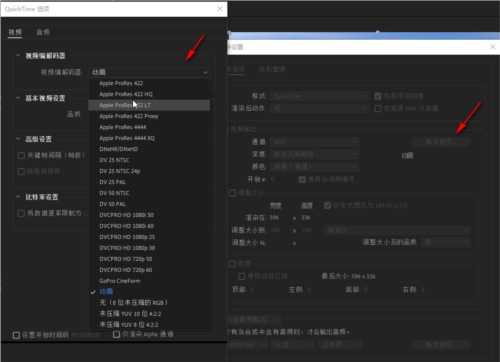The image size is (500, 362).
Task: Collapse the 基本视频设置 section
Action: pos(18,98)
